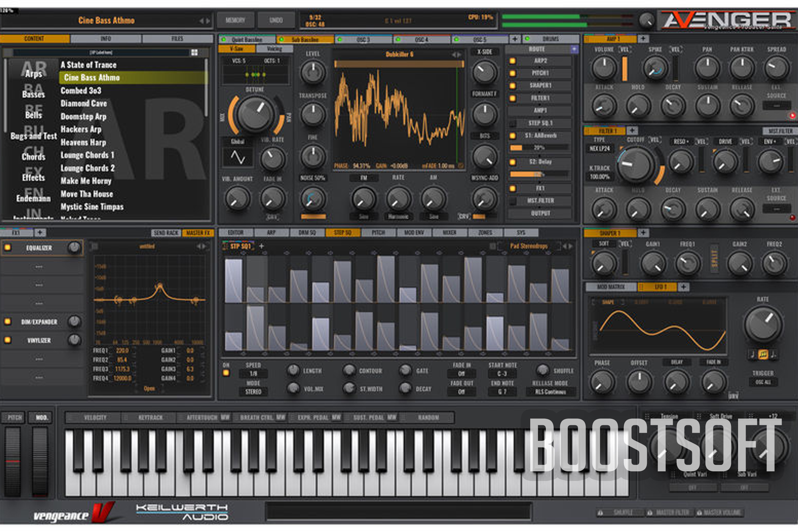Adjust the master volume knob near Avenger logo
This screenshot has height=532, width=798.
coord(647,20)
